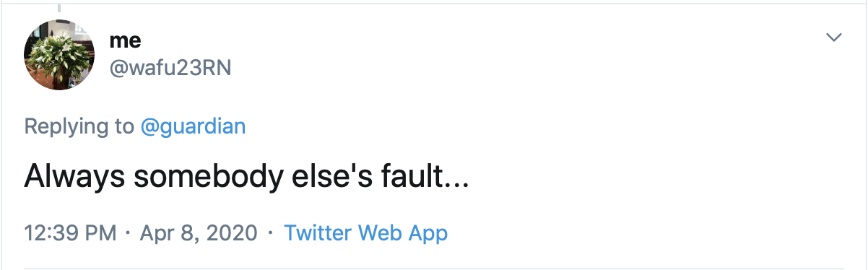Open the tweet options chevron menu
868x270 pixels.
pyautogui.click(x=834, y=37)
